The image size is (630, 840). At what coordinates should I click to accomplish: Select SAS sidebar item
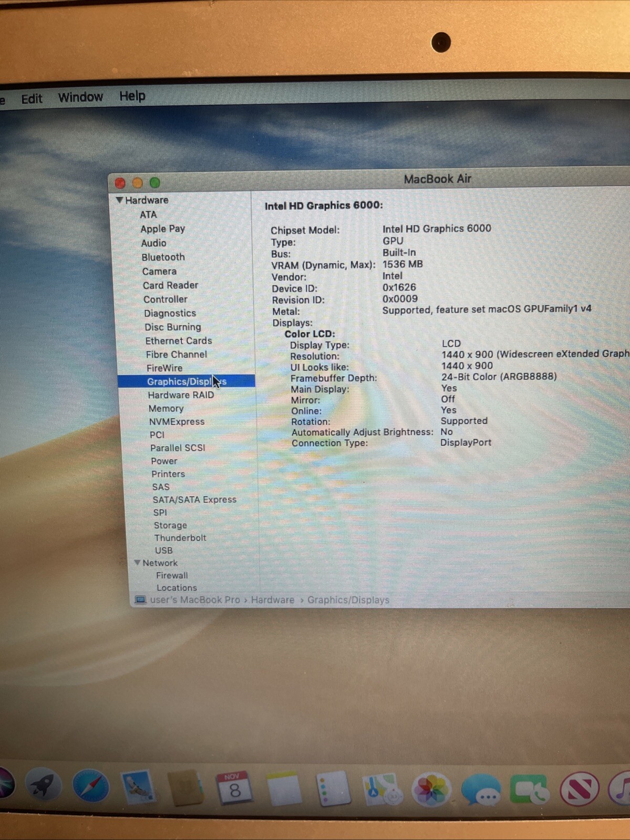(161, 487)
